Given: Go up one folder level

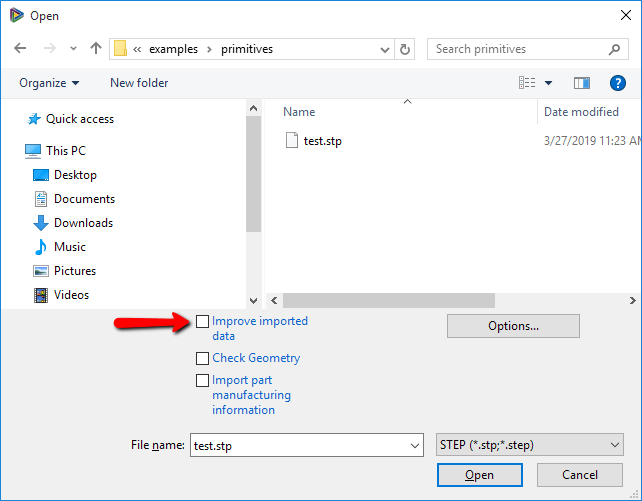Looking at the screenshot, I should pos(96,48).
